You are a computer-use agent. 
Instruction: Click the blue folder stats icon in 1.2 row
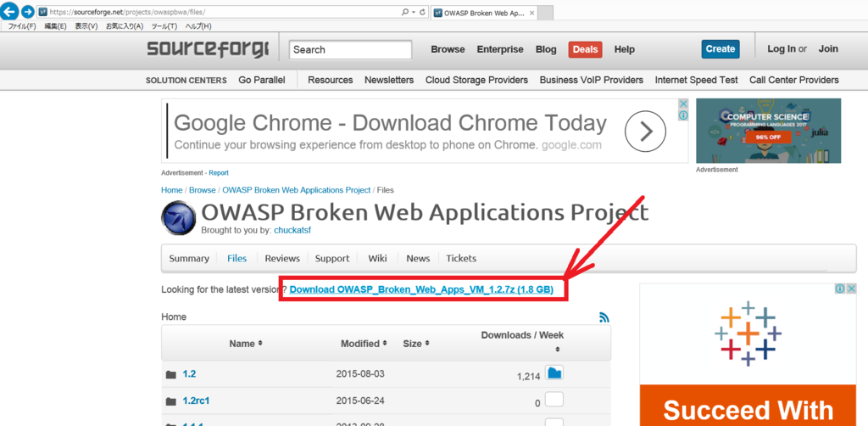pos(554,373)
